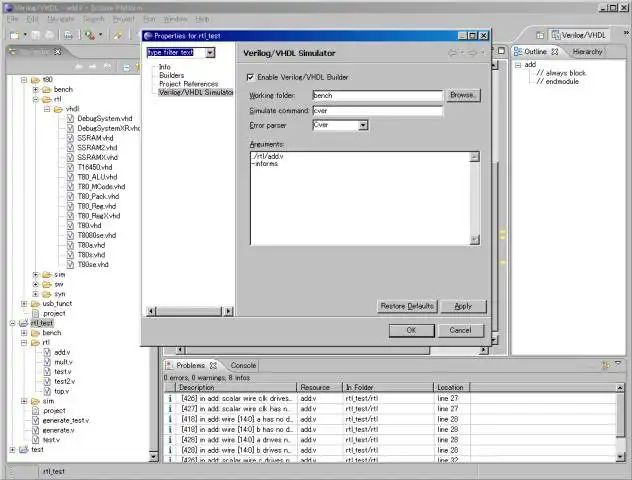This screenshot has height=480, width=632.
Task: Click the DebugSystem.vhd file icon
Action: 71,118
